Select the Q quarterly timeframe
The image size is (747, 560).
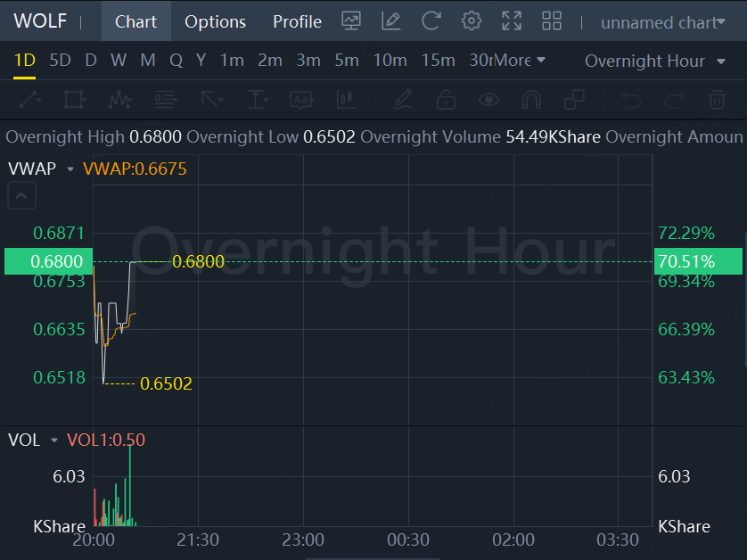(176, 61)
